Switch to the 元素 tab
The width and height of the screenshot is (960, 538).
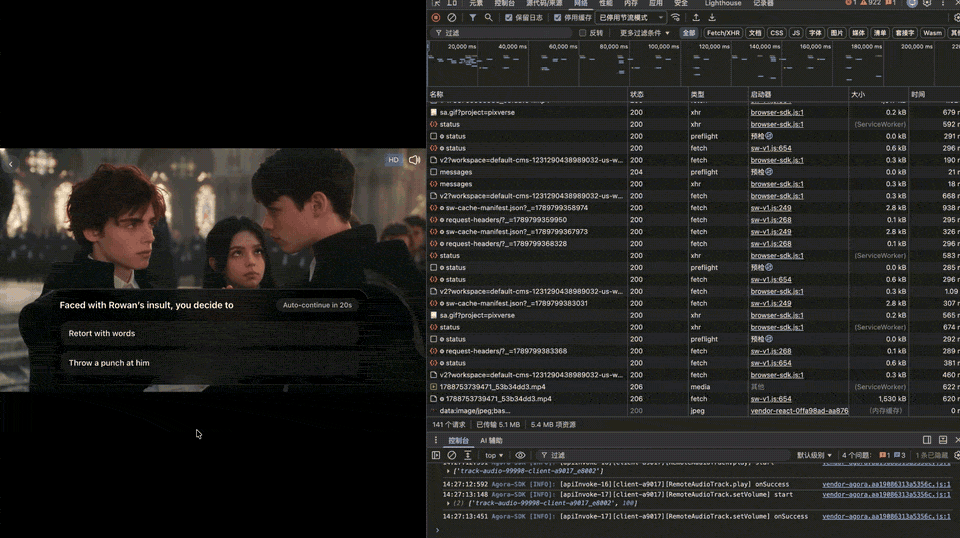click(476, 3)
